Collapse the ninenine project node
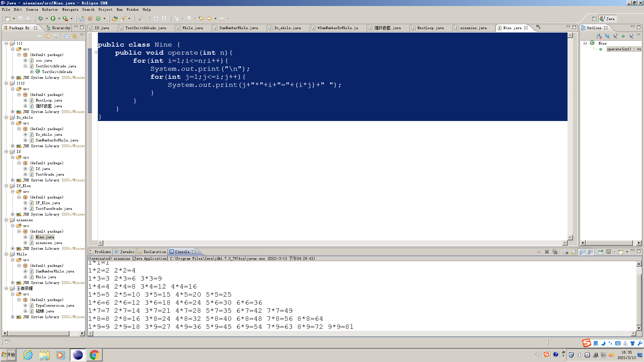The width and height of the screenshot is (644, 362). [x=6, y=220]
